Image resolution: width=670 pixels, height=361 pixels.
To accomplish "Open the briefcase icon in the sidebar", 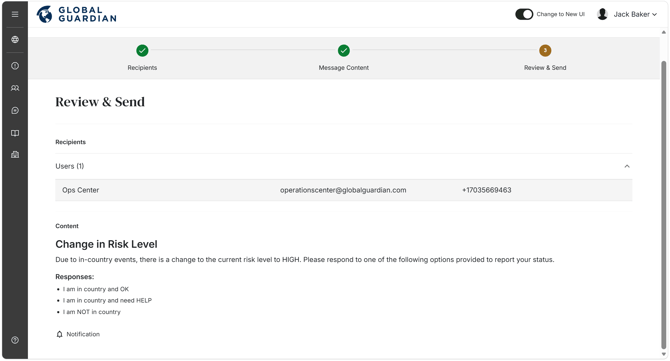I will click(x=15, y=155).
